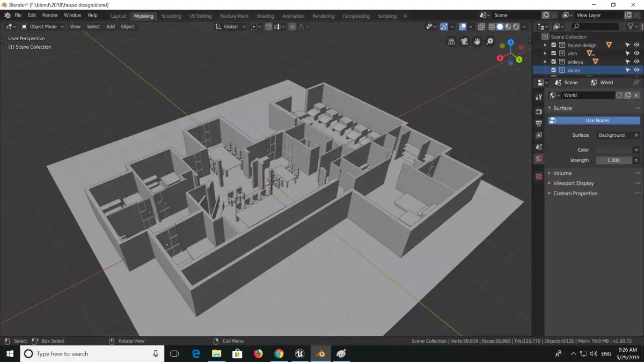The image size is (644, 362).
Task: Click the World color swatch
Action: (x=613, y=150)
